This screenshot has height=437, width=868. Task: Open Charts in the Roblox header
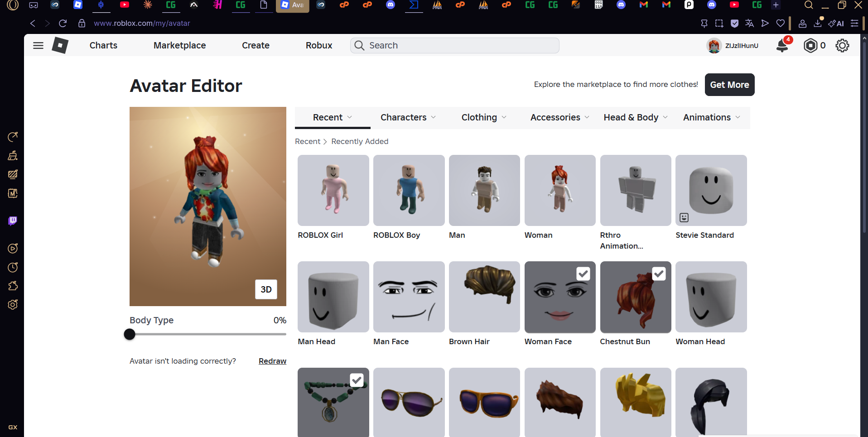point(103,45)
